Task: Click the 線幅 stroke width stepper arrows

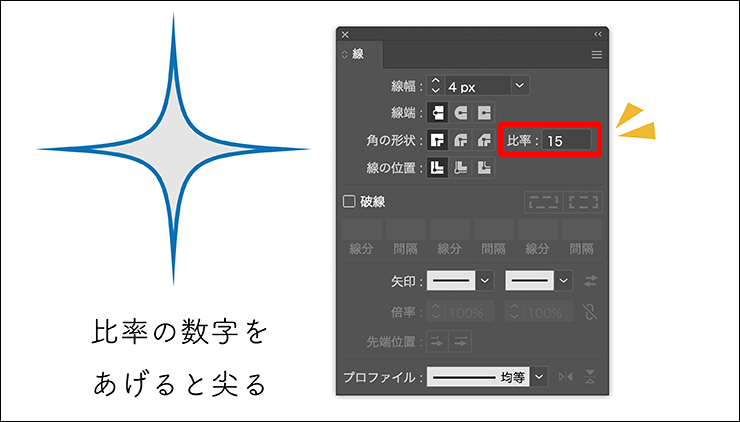Action: pos(435,86)
